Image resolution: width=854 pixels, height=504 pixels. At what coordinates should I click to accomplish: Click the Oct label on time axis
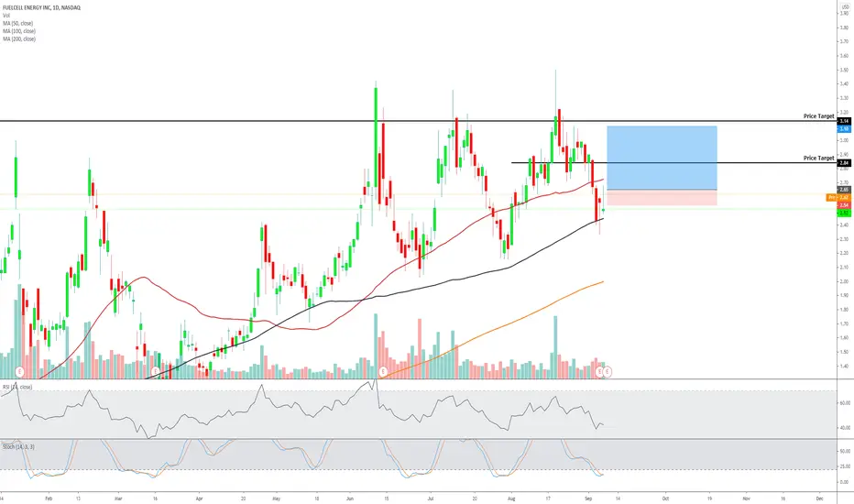pyautogui.click(x=665, y=499)
